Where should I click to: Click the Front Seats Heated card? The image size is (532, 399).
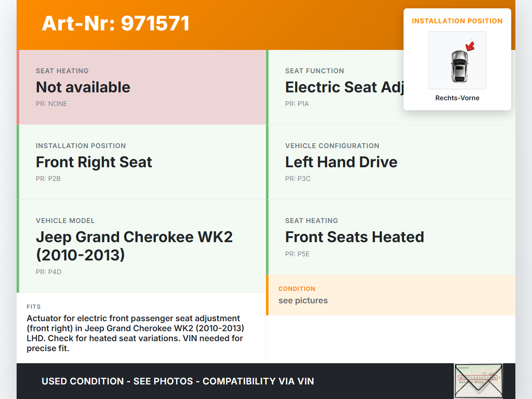pyautogui.click(x=391, y=237)
